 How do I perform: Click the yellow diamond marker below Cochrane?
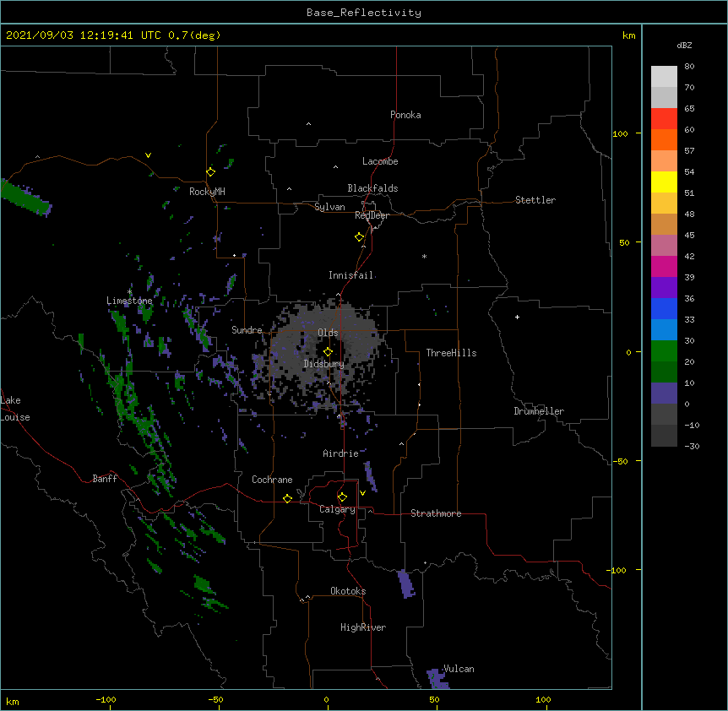[287, 498]
